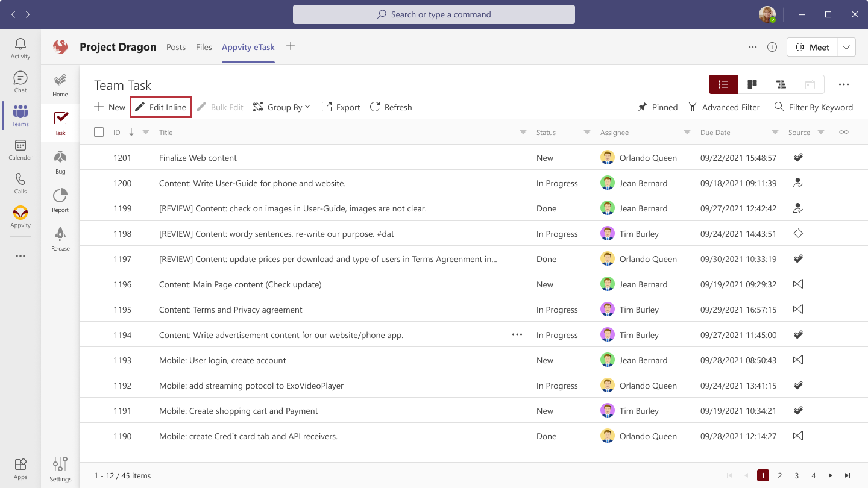Open the Status column filter menu
The image size is (868, 488).
click(586, 131)
